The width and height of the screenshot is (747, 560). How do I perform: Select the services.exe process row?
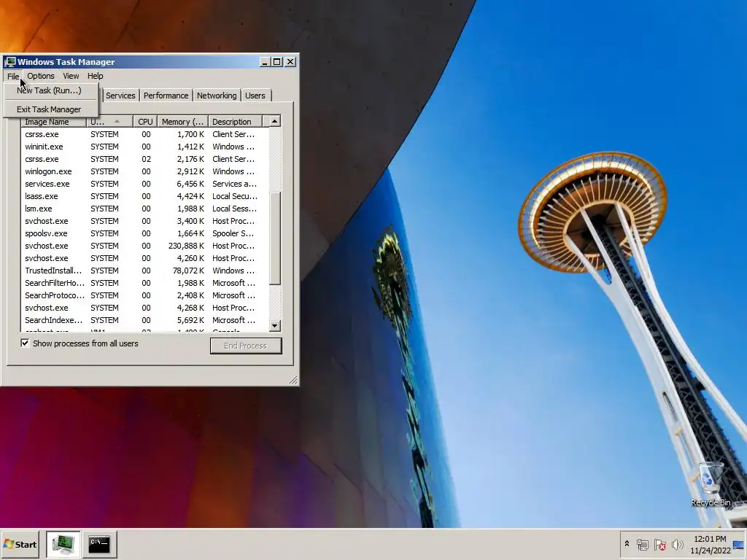point(145,184)
